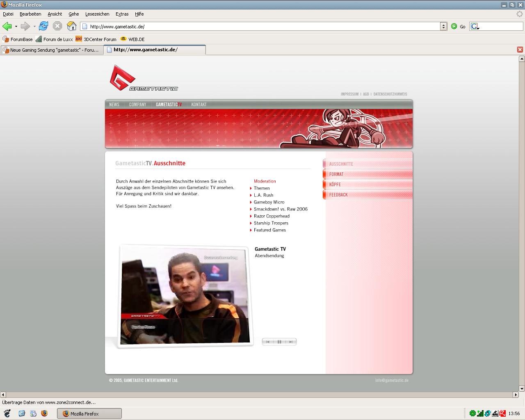This screenshot has height=420, width=525.
Task: Click the video player thumbnail
Action: tap(185, 295)
